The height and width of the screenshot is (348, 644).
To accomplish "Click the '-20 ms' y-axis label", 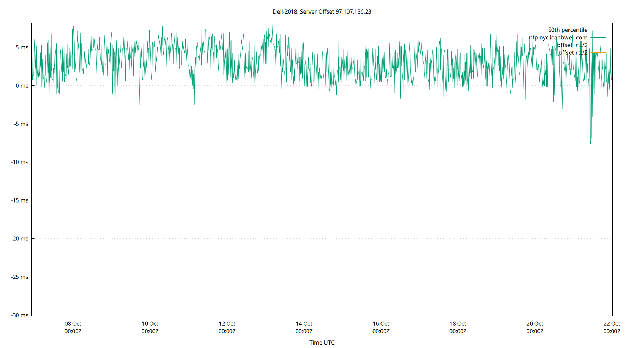I will [x=20, y=239].
